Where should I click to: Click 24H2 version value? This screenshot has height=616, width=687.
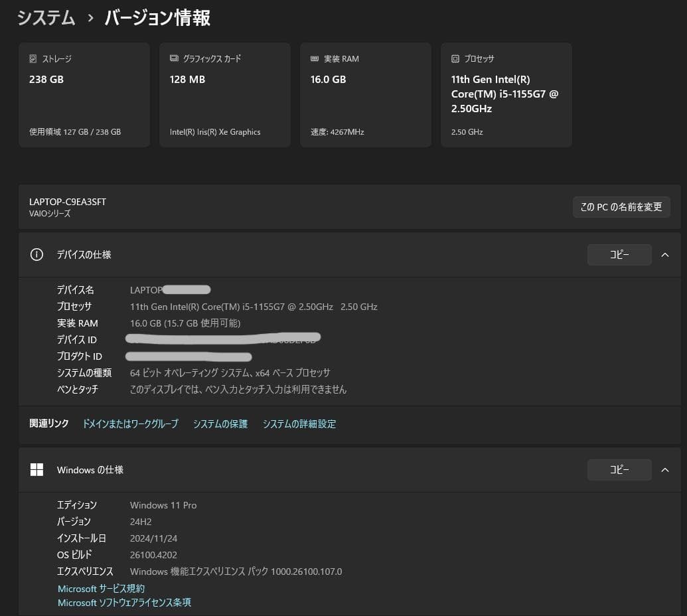pos(141,522)
